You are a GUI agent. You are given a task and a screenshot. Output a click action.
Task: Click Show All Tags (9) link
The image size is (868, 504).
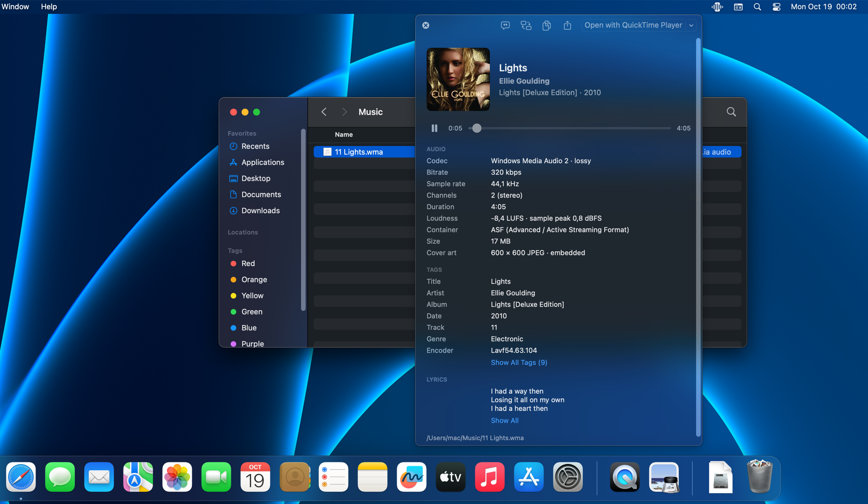[519, 362]
